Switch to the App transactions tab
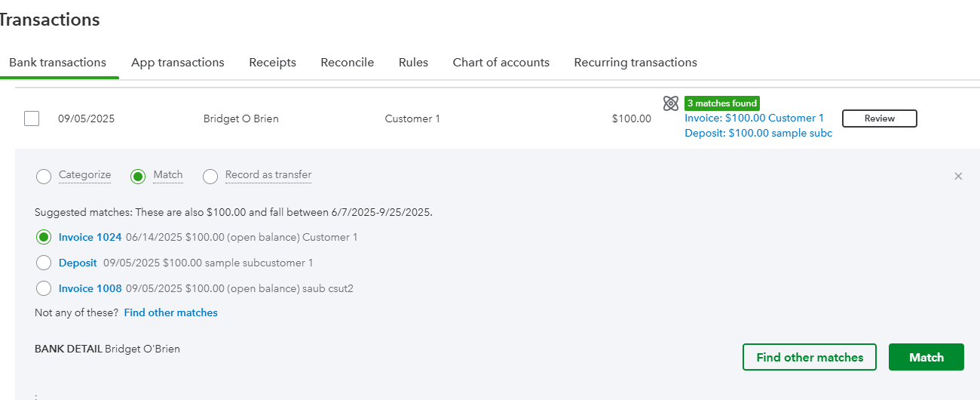This screenshot has height=400, width=980. 178,63
